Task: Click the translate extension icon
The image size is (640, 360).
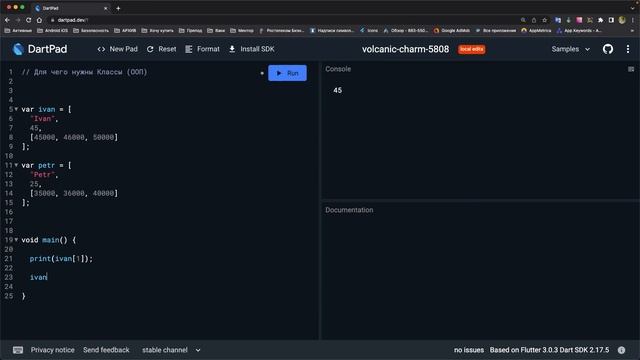Action: [558, 20]
